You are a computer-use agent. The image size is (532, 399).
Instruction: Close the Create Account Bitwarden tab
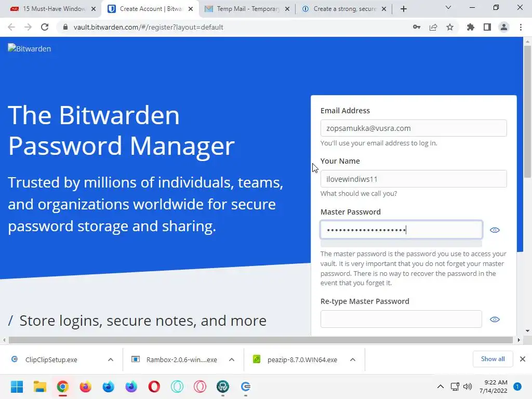pos(191,9)
